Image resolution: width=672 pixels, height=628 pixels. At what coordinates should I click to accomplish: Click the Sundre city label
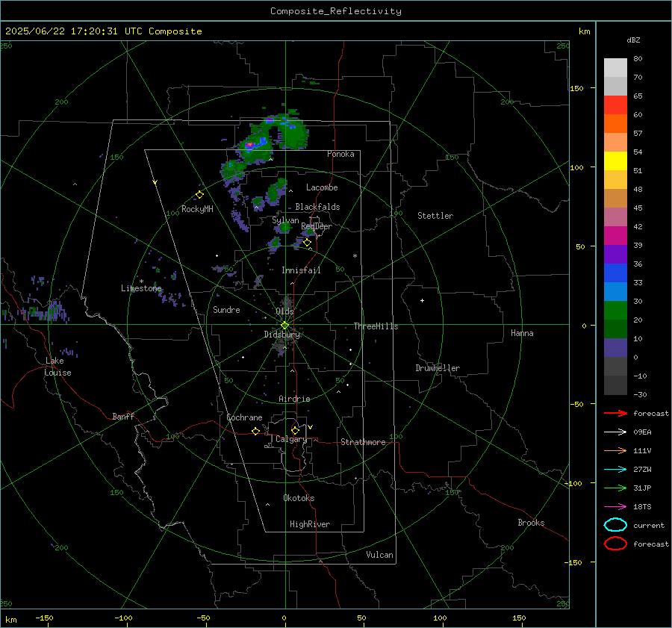[x=226, y=309]
